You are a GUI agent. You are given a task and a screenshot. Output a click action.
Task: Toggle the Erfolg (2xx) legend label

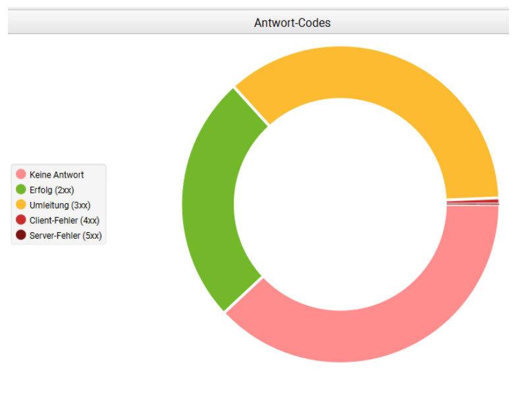[51, 190]
